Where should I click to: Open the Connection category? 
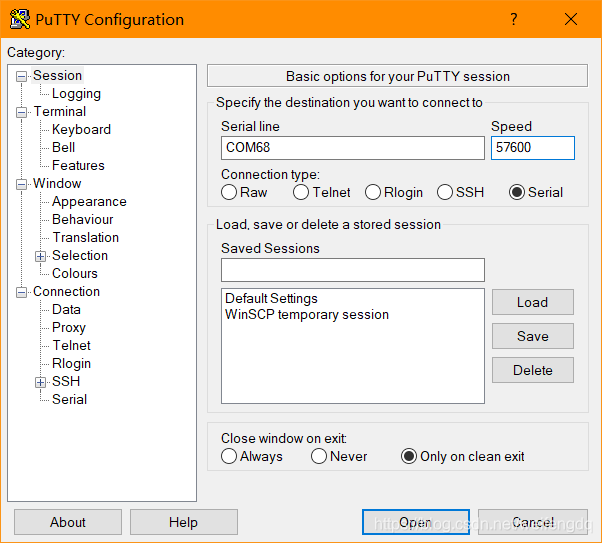coord(66,291)
